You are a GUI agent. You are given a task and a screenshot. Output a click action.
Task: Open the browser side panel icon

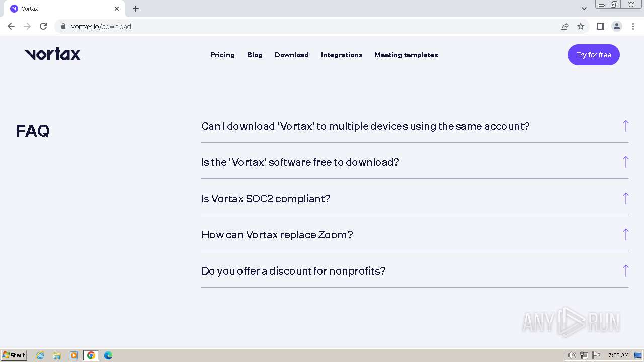[600, 26]
